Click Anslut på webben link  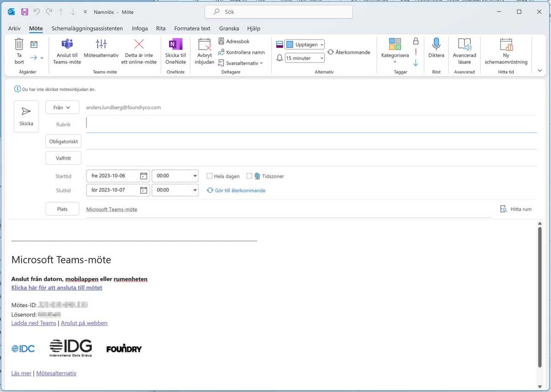tap(84, 323)
